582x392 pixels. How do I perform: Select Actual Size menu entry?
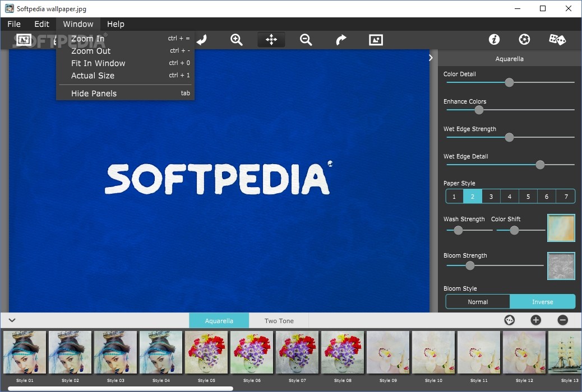[125, 75]
